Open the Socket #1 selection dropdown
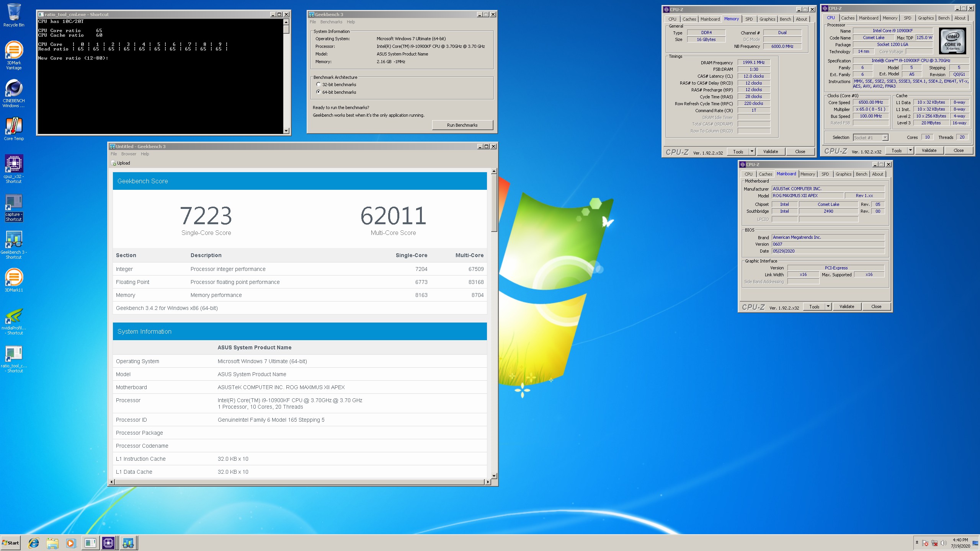Image resolution: width=980 pixels, height=551 pixels. (871, 138)
